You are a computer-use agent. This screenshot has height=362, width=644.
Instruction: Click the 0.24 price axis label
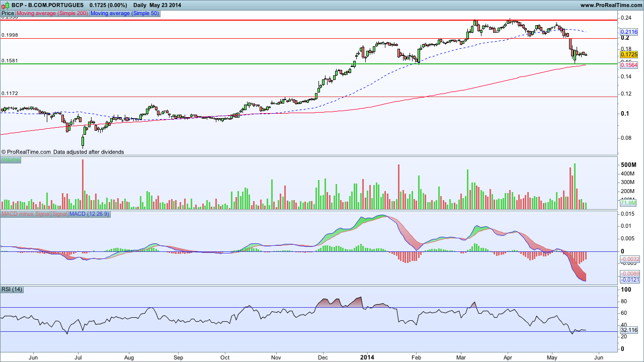[626, 18]
